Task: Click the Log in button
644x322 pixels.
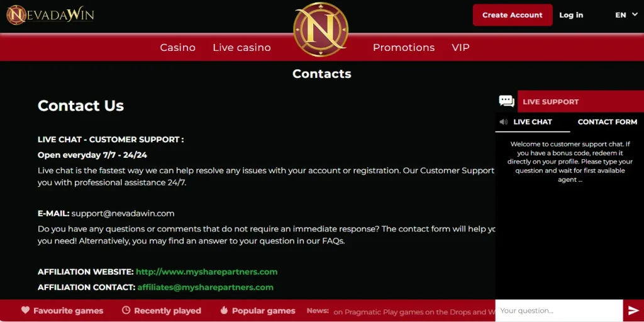Action: pyautogui.click(x=571, y=15)
